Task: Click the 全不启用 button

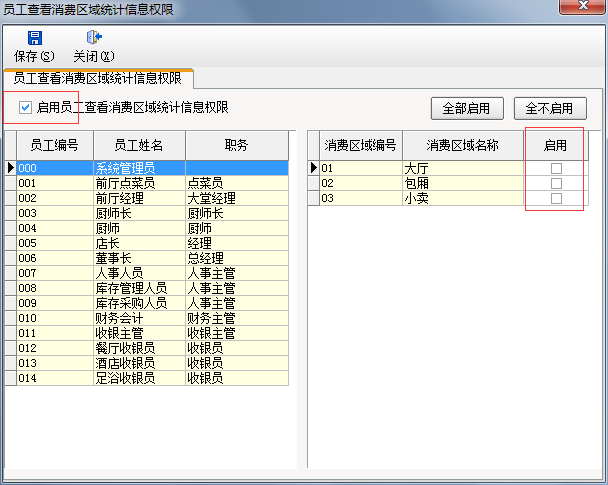Action: pos(550,108)
